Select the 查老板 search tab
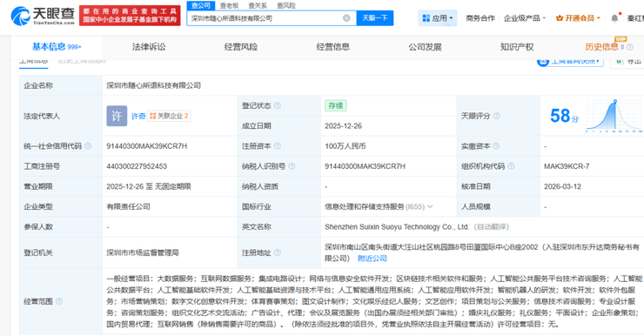This screenshot has width=644, height=336. coord(229,6)
